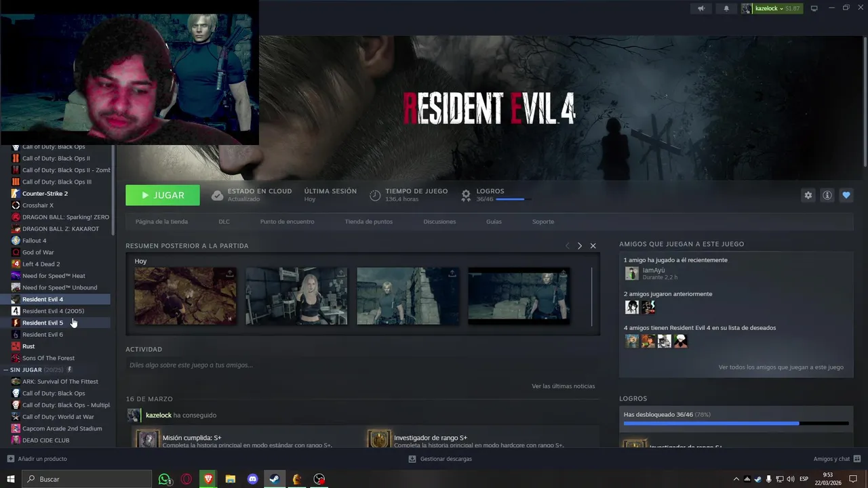Open the notifications bell icon
Image resolution: width=868 pixels, height=488 pixels.
click(726, 8)
